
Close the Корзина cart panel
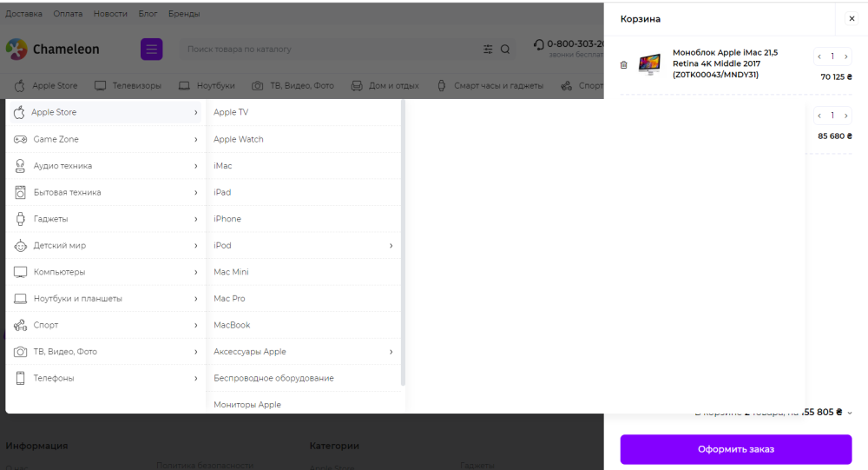852,19
